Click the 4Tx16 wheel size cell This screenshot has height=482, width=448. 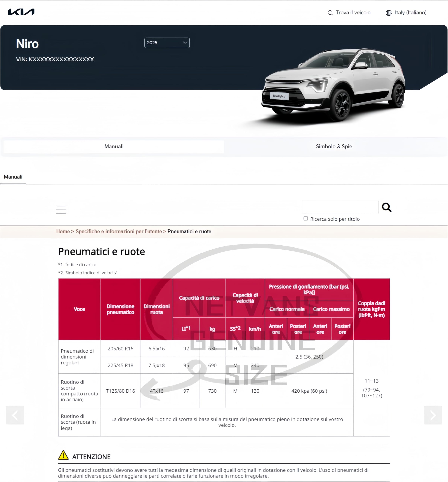click(156, 391)
